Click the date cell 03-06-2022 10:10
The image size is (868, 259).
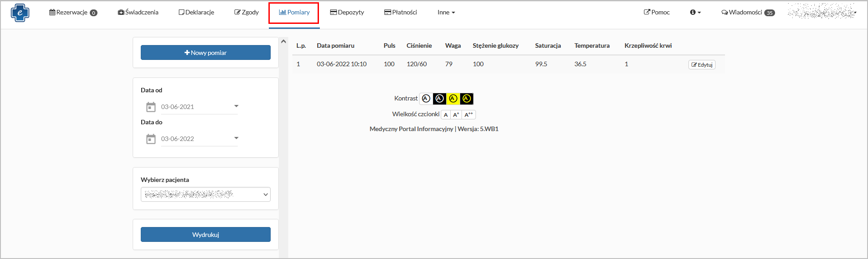pos(342,64)
